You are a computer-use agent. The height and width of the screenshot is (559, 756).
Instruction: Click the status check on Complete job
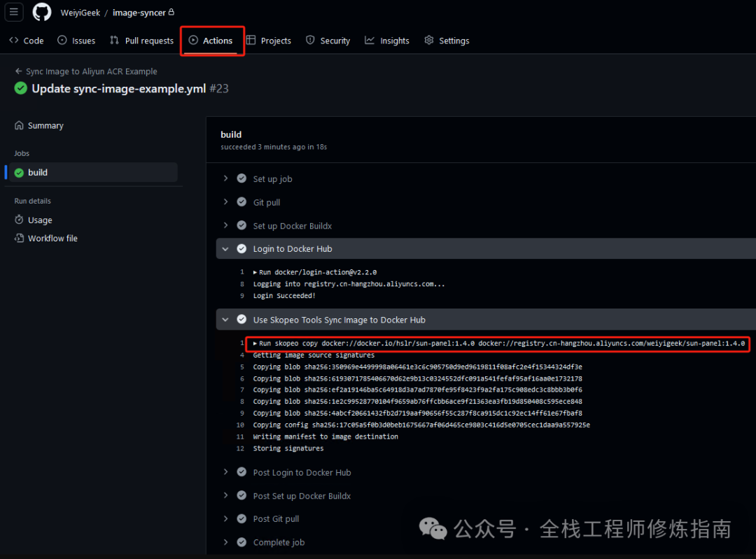tap(241, 542)
